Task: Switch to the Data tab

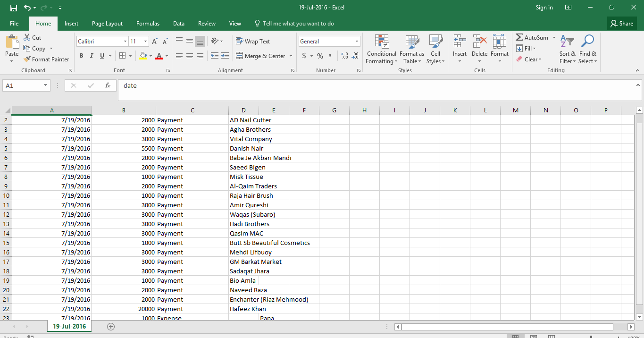Action: [179, 24]
